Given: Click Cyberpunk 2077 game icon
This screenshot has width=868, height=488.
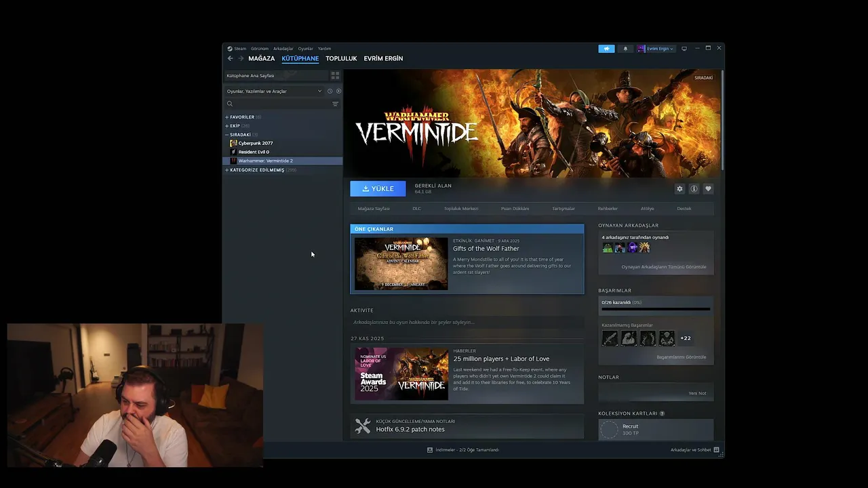Looking at the screenshot, I should coord(233,143).
